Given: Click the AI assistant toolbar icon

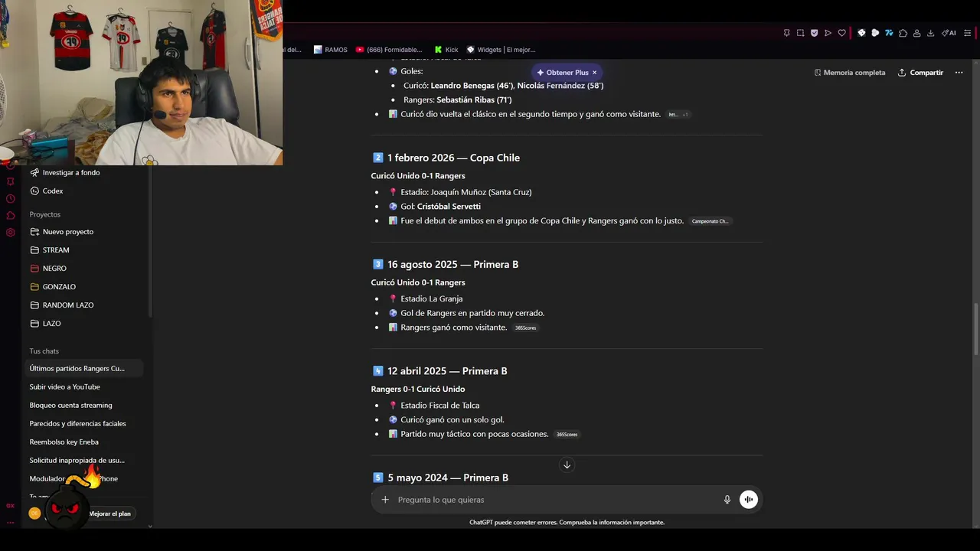Looking at the screenshot, I should pyautogui.click(x=949, y=33).
